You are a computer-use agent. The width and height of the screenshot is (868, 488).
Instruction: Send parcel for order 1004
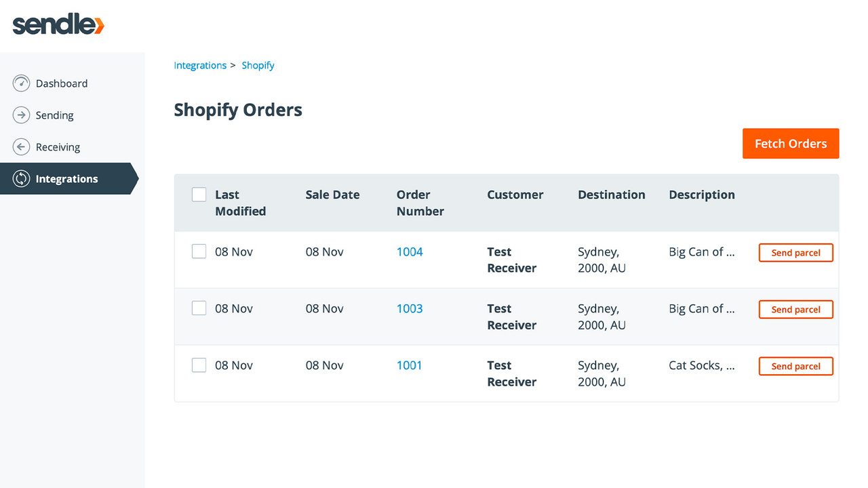click(x=795, y=252)
